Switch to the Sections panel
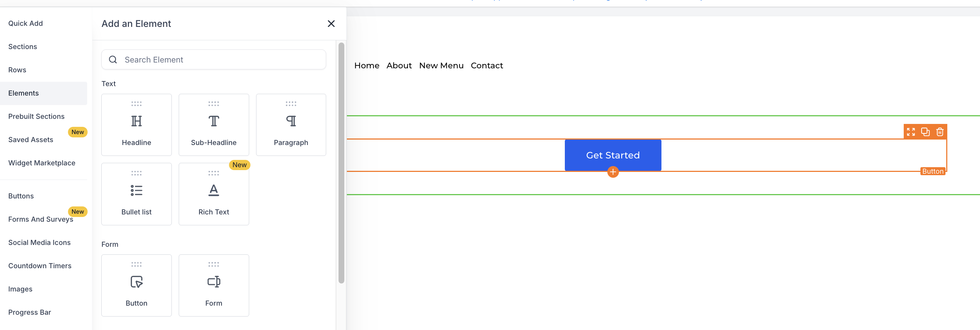Image resolution: width=980 pixels, height=330 pixels. click(x=23, y=47)
